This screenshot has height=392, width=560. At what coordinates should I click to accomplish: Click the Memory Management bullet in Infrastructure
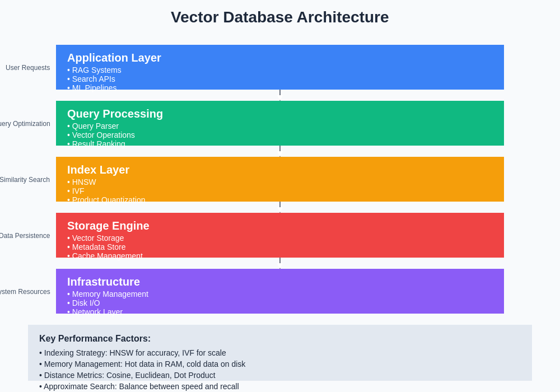pos(110,294)
